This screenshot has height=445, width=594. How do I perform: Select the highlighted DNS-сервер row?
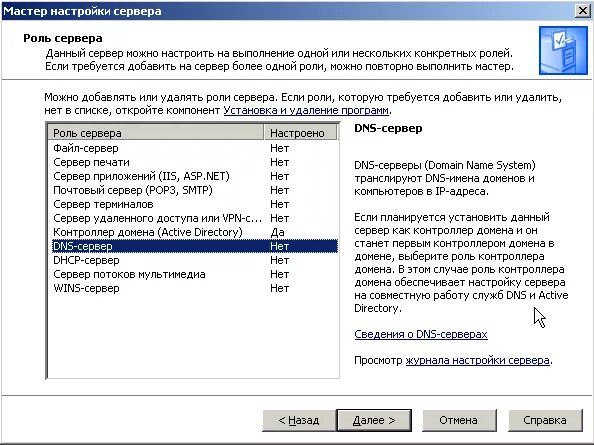(x=194, y=247)
